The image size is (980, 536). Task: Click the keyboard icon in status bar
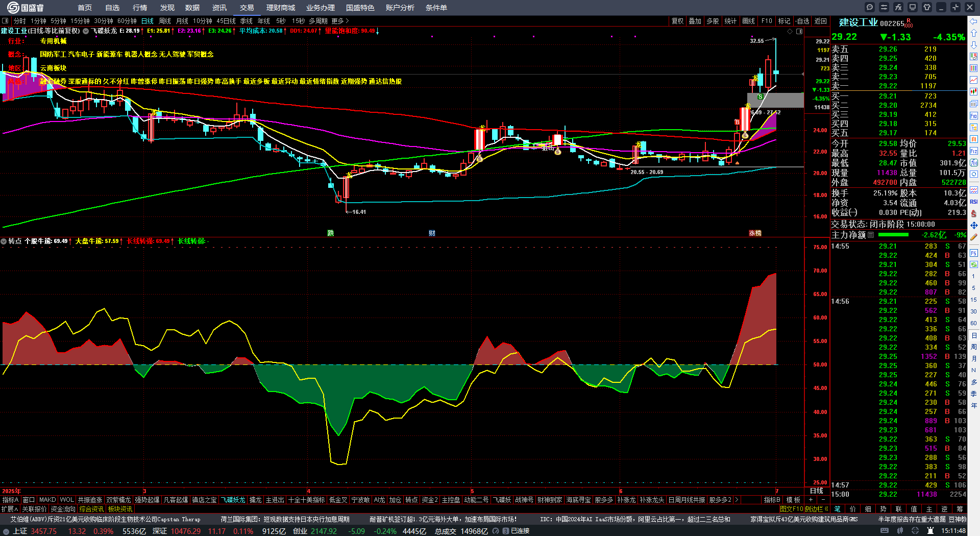coord(885,531)
